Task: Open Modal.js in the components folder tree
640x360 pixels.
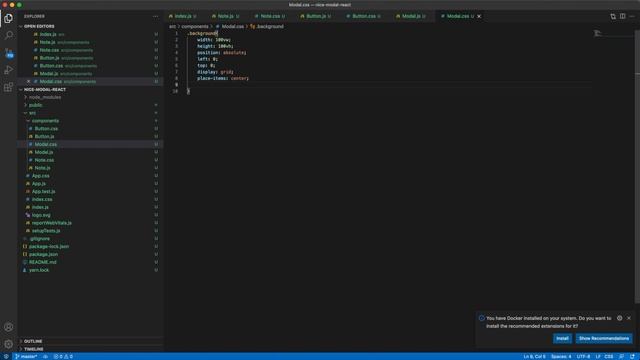Action: click(44, 152)
